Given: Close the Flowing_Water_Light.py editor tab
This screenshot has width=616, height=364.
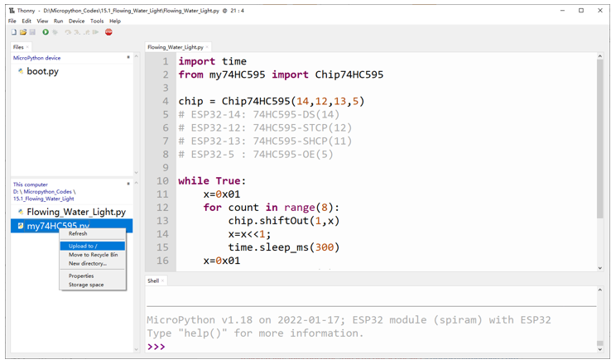Looking at the screenshot, I should [x=207, y=47].
